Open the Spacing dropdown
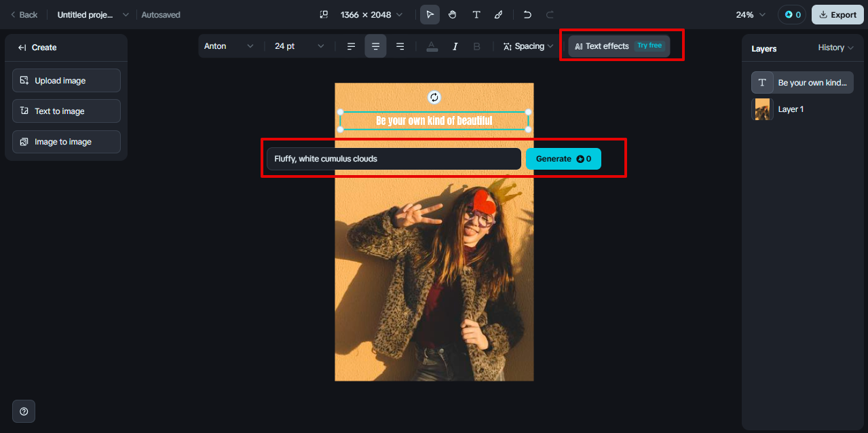The height and width of the screenshot is (433, 868). coord(529,46)
